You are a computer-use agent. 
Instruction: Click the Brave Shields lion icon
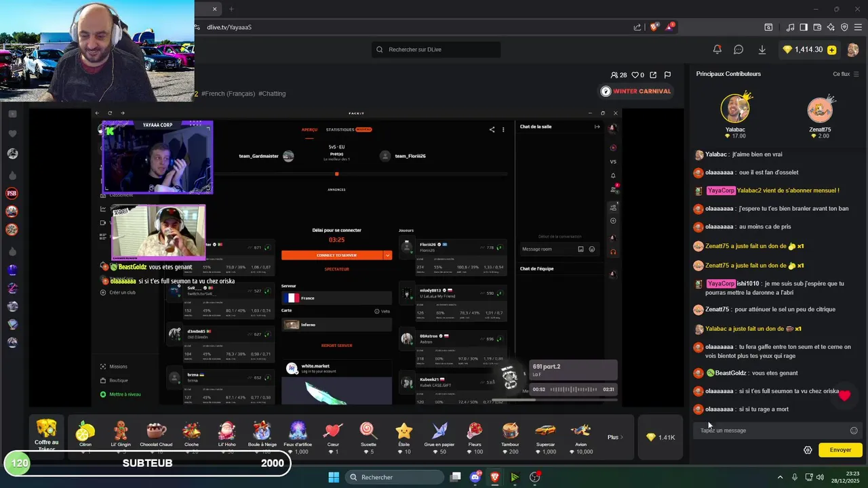pyautogui.click(x=654, y=27)
